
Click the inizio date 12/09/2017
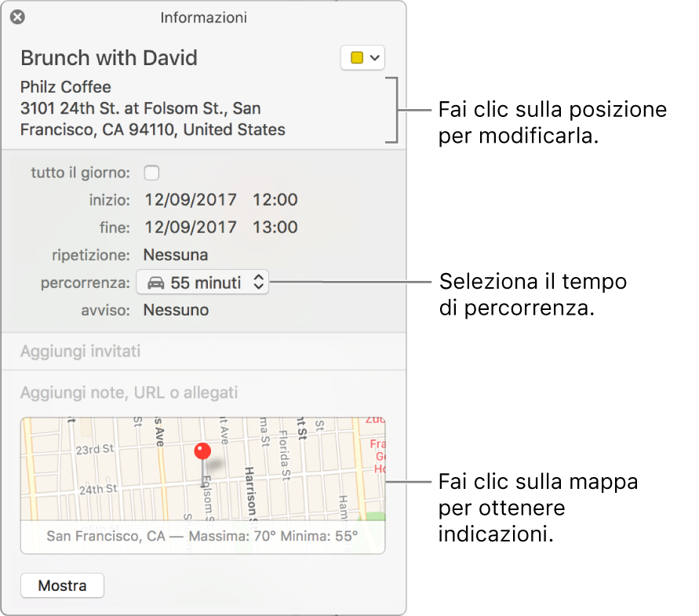tap(191, 200)
